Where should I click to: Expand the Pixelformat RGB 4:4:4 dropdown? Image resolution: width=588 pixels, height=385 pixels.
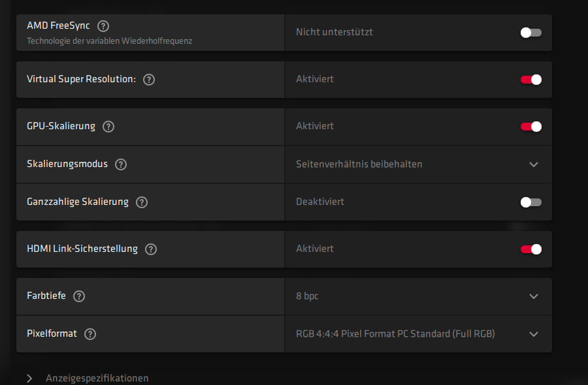click(534, 334)
